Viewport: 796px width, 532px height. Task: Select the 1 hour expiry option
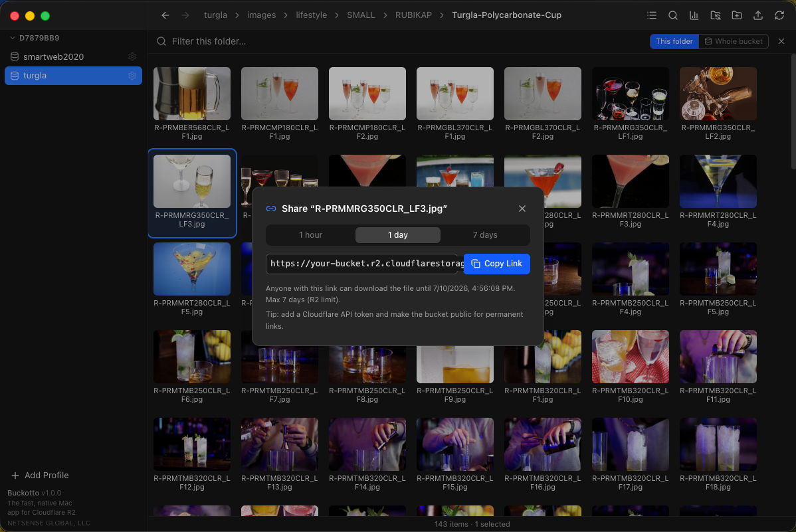point(310,235)
